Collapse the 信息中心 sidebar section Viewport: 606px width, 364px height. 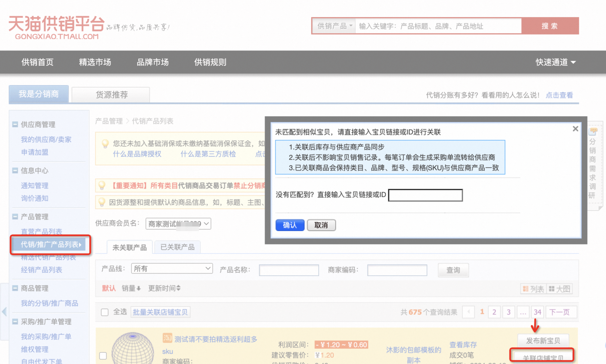[15, 171]
